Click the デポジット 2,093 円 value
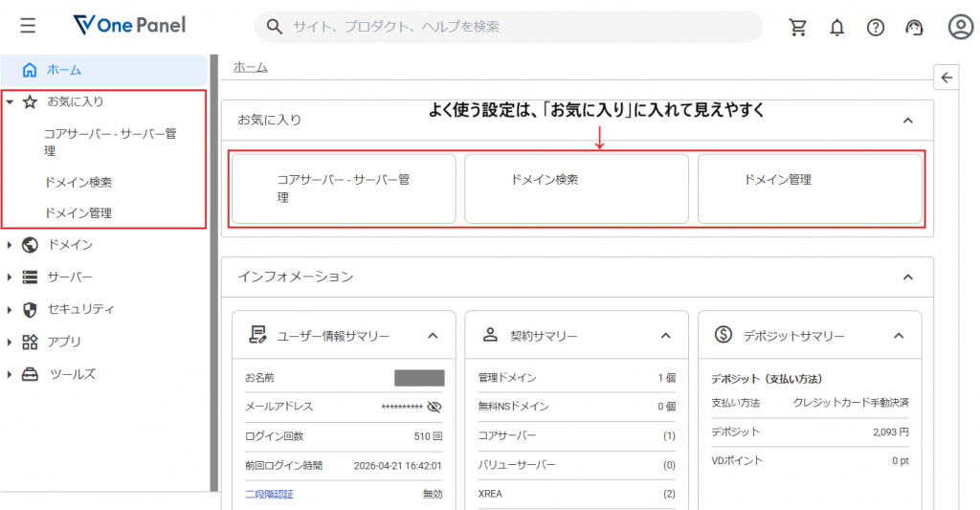 891,432
